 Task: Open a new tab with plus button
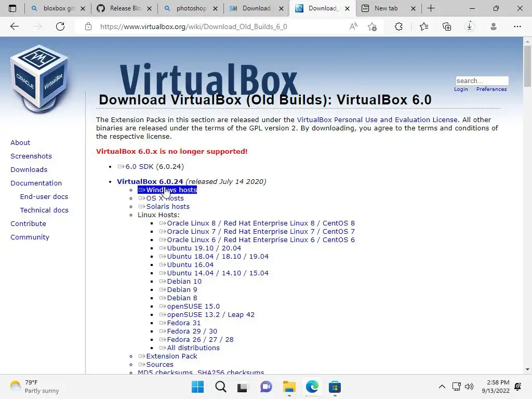coord(431,8)
